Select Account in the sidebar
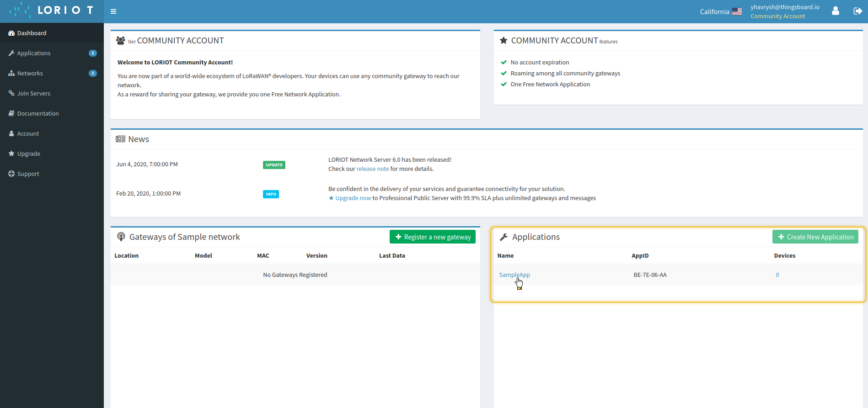 28,133
